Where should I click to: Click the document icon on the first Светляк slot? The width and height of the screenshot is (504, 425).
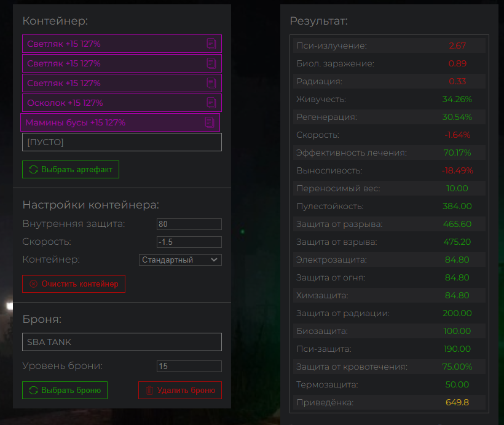(x=211, y=44)
